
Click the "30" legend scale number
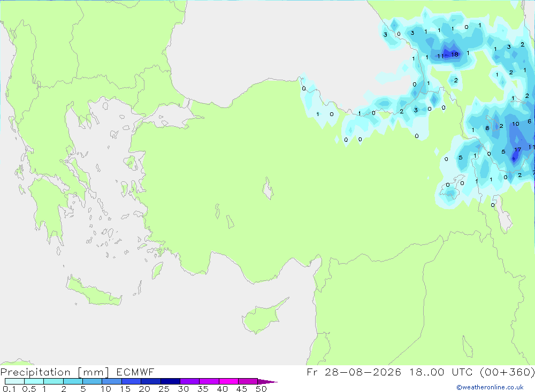click(x=183, y=389)
